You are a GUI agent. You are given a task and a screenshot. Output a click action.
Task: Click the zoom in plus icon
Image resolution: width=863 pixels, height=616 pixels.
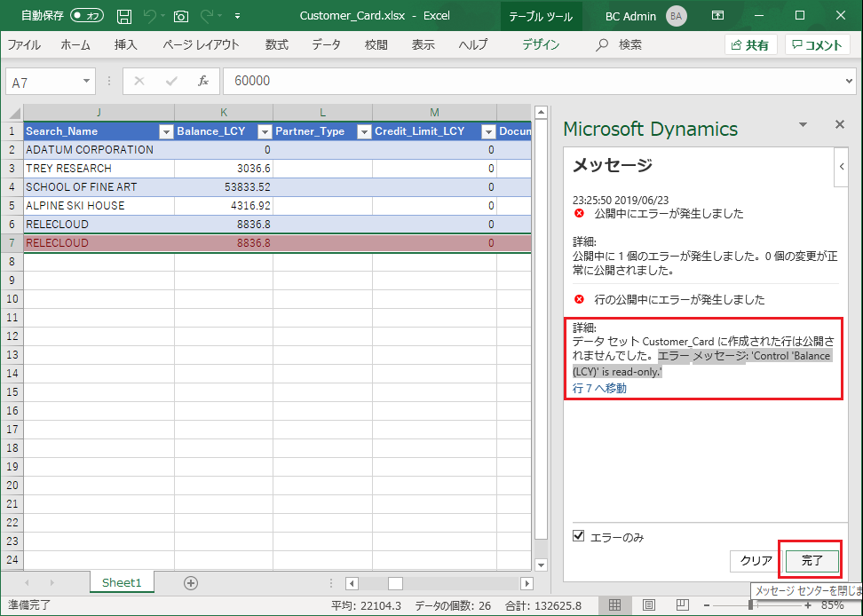(x=808, y=605)
